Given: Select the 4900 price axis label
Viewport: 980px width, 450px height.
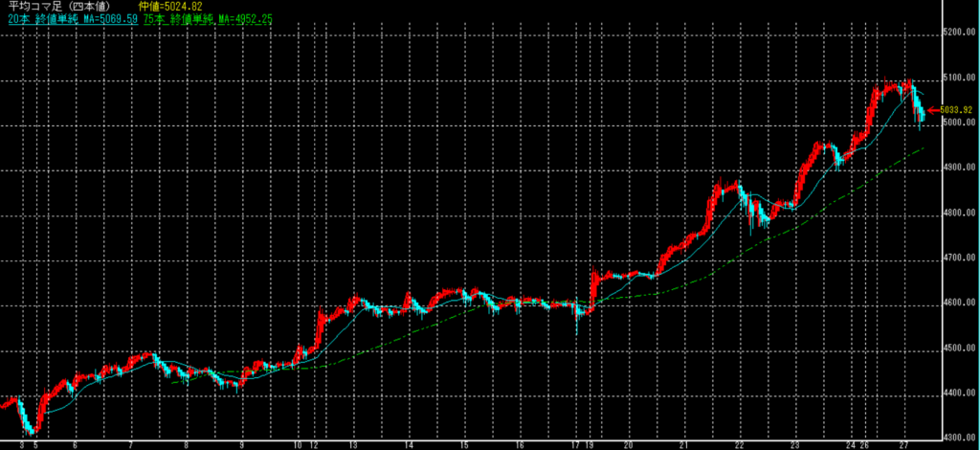Looking at the screenshot, I should pyautogui.click(x=958, y=169).
